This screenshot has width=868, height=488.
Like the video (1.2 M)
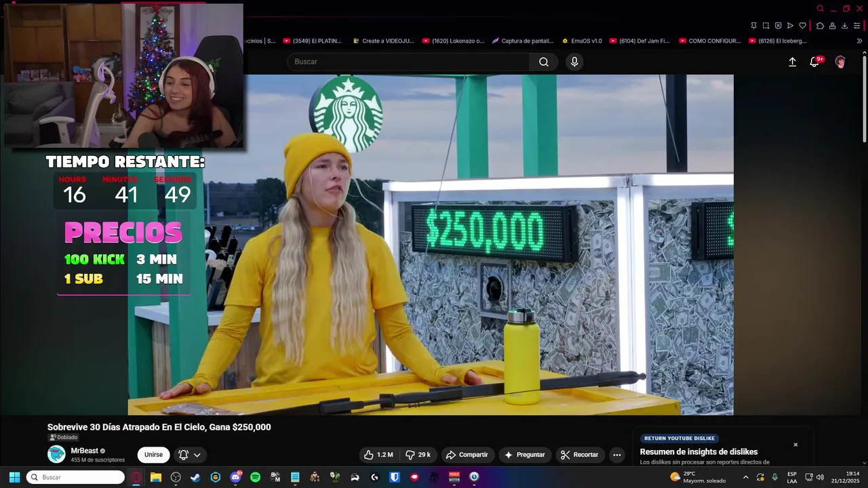378,455
